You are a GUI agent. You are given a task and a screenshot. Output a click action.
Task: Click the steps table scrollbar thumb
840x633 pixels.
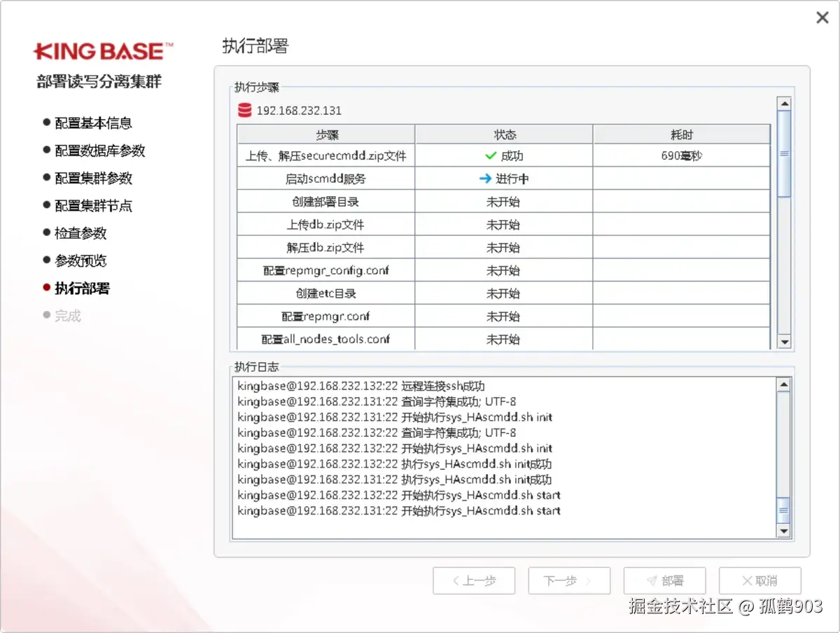785,153
